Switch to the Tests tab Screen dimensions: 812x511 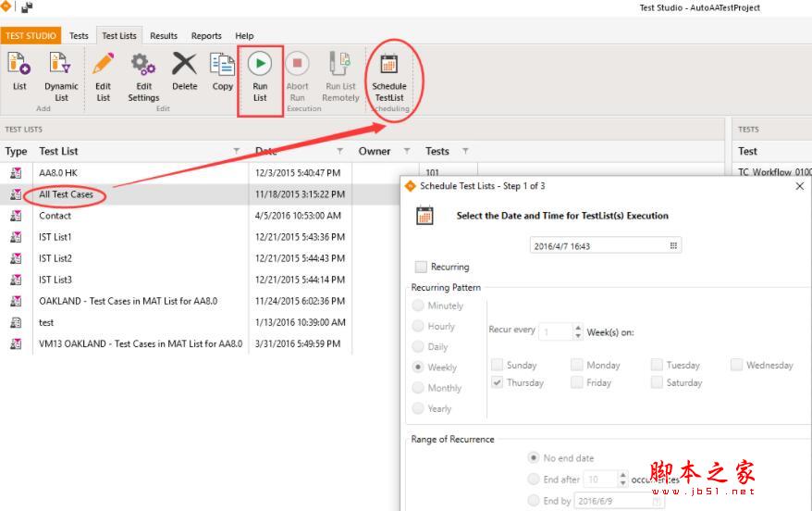click(79, 36)
